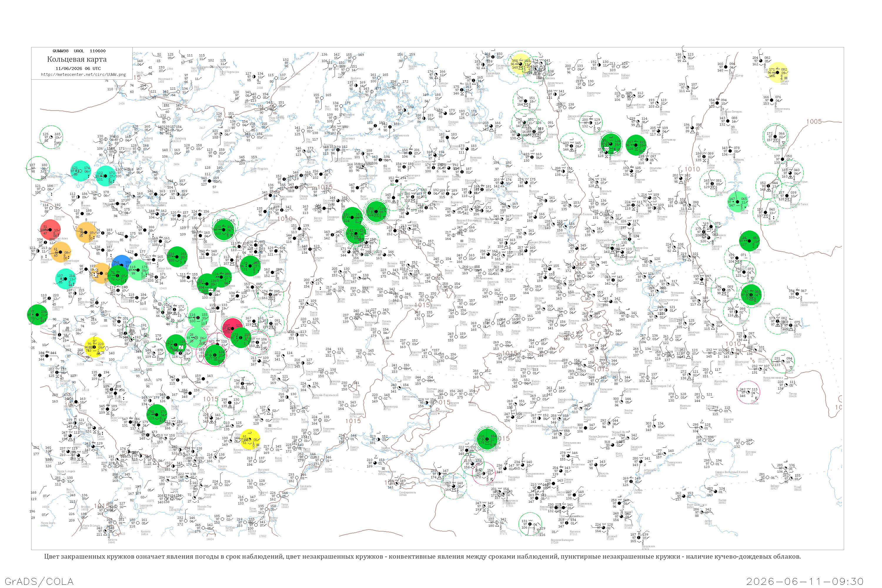Click the "Torun 12250" station label
The image size is (882, 588).
[x=214, y=264]
